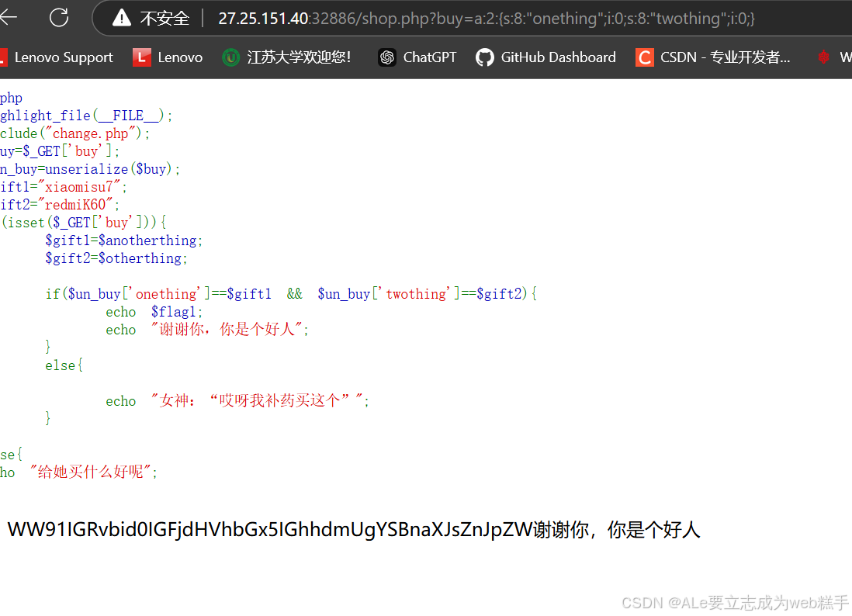The image size is (852, 616).
Task: Click the red Lenovo L favicon
Action: (141, 57)
